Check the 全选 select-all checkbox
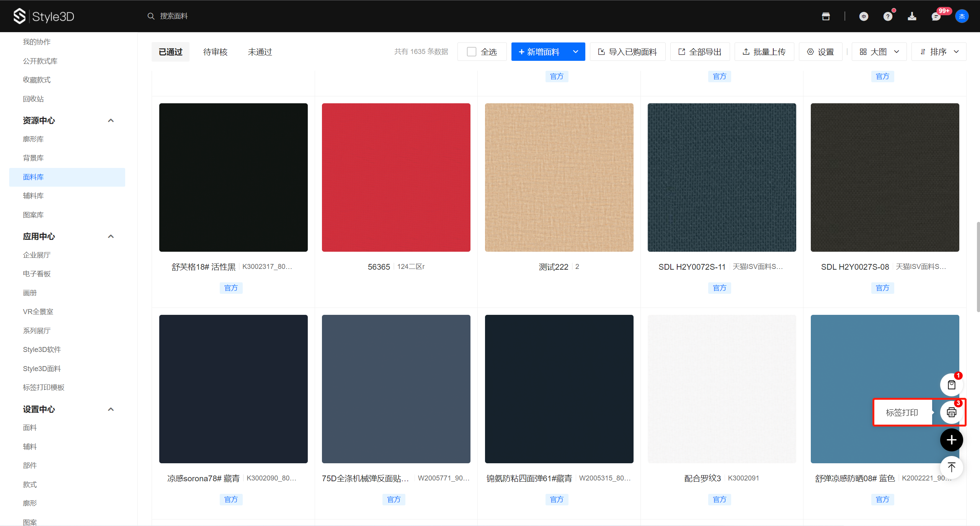Viewport: 980px width, 526px height. 472,52
